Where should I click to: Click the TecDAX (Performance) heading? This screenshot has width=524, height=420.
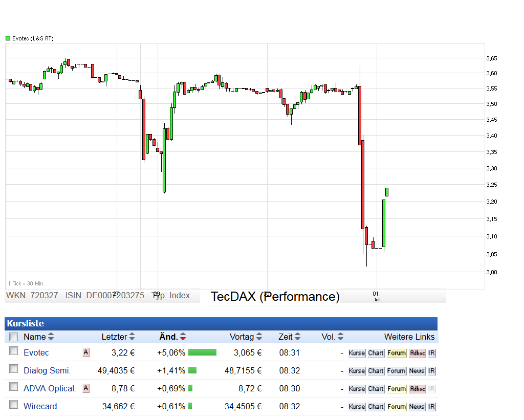[275, 296]
